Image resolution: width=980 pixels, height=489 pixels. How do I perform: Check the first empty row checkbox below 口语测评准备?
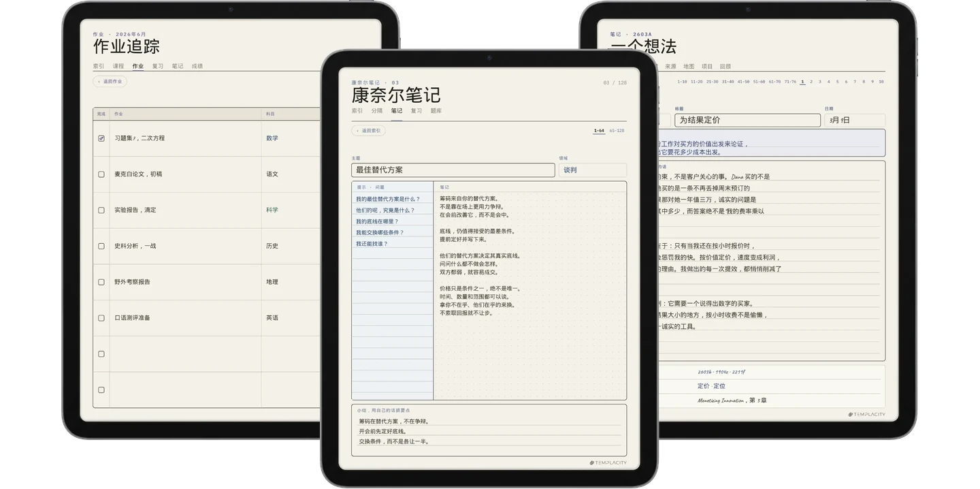pyautogui.click(x=101, y=354)
